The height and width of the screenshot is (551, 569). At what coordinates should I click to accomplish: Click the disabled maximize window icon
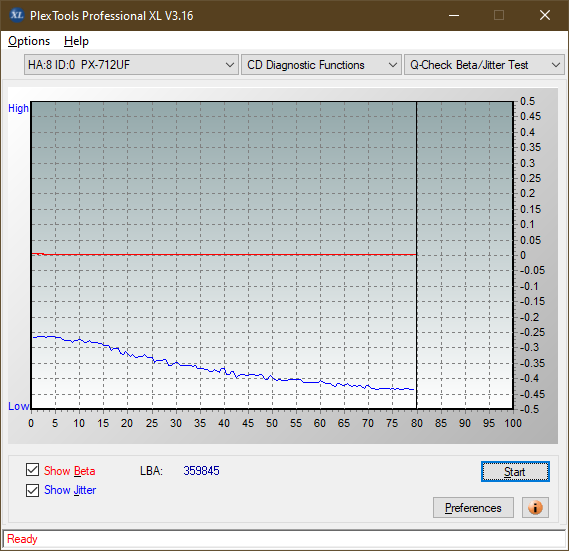click(x=499, y=15)
